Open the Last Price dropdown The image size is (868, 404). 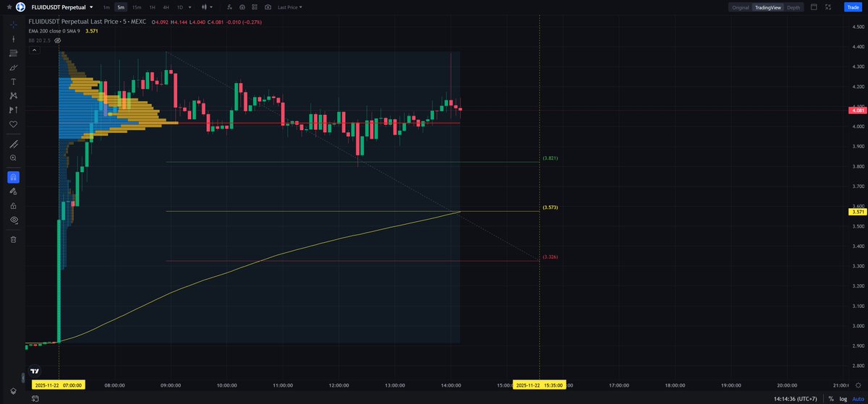point(290,7)
